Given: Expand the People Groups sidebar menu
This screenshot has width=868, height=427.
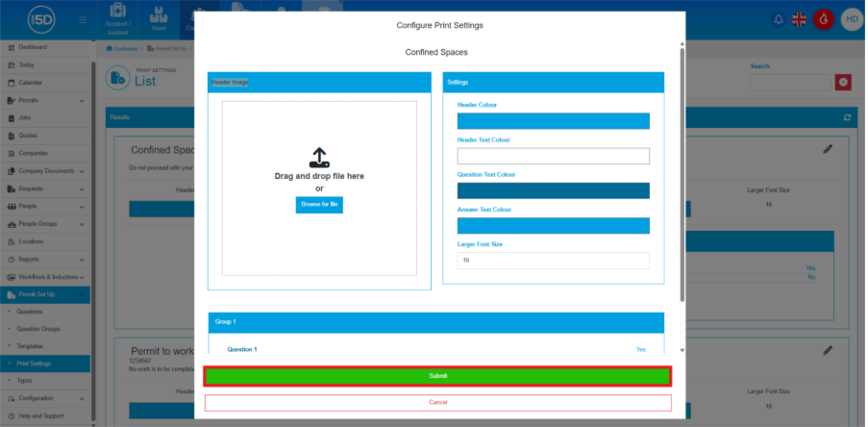Looking at the screenshot, I should coord(45,224).
